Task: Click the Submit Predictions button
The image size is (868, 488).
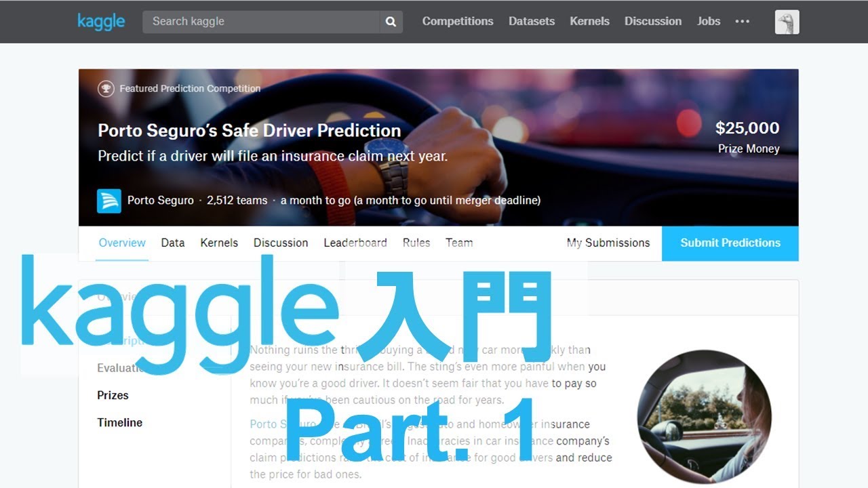Action: (x=730, y=243)
